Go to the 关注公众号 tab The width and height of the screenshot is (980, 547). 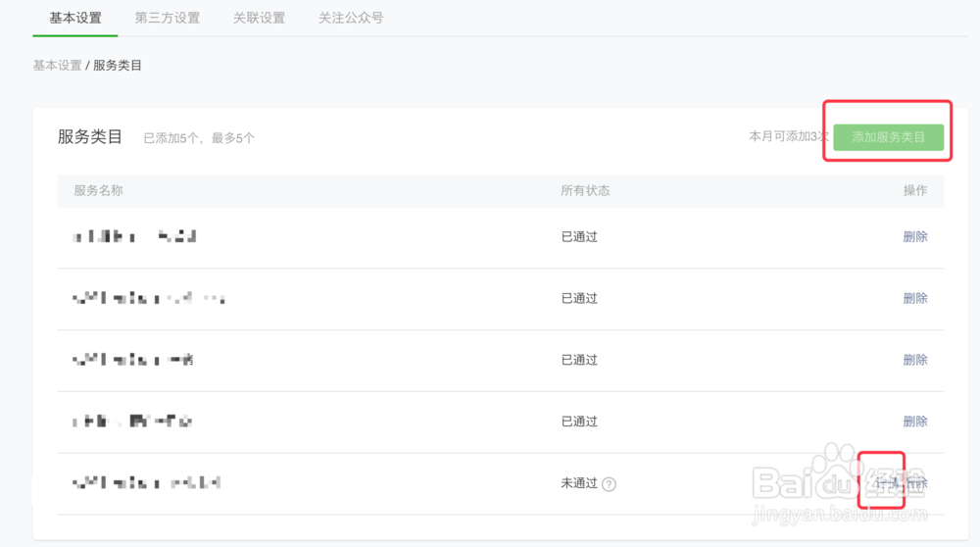tap(351, 18)
